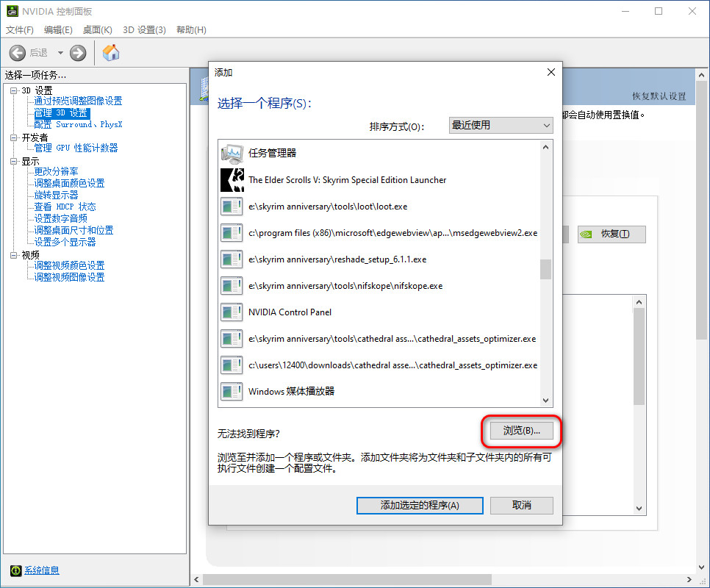
Task: Click 添加选定的程序(A) button
Action: point(420,506)
